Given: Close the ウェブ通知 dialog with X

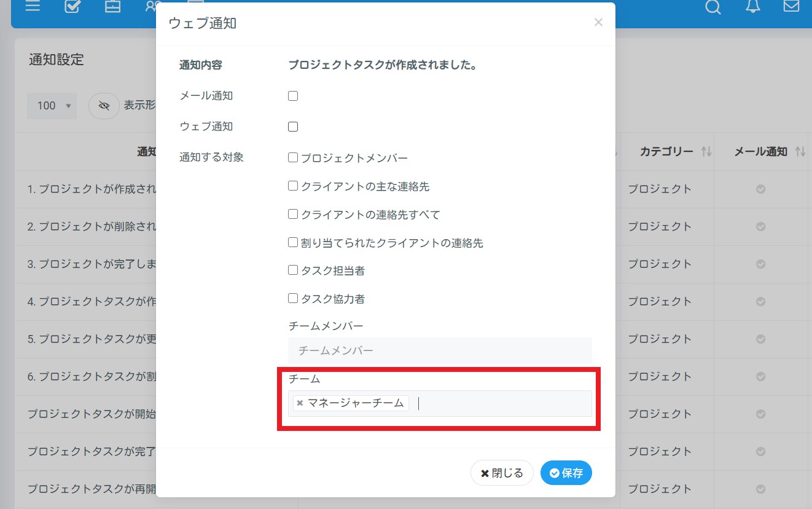Looking at the screenshot, I should tap(598, 23).
